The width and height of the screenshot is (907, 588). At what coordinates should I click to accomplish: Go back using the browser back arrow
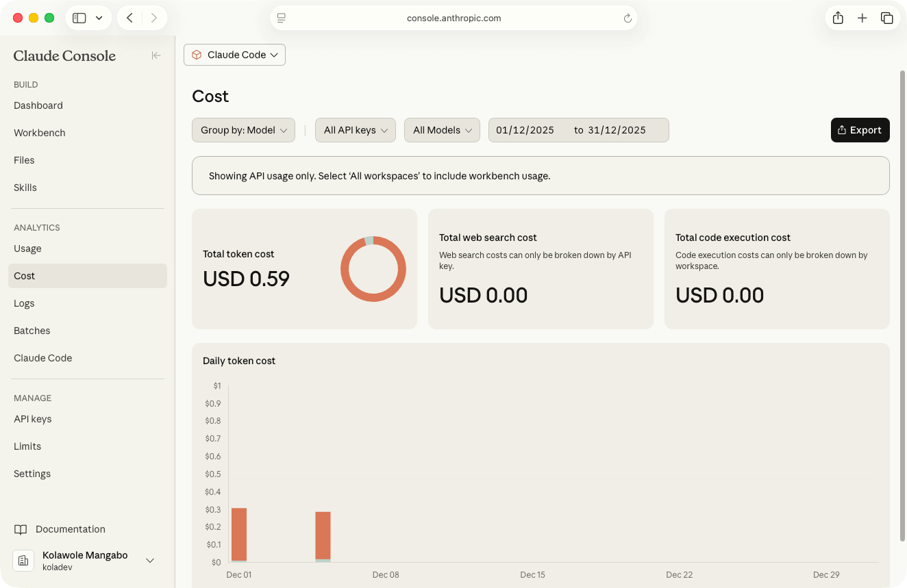129,18
